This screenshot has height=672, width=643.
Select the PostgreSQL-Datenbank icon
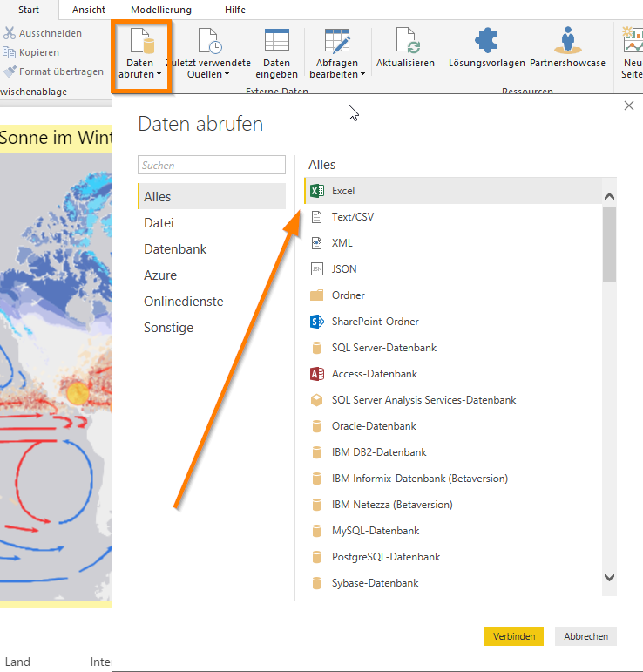pos(316,557)
